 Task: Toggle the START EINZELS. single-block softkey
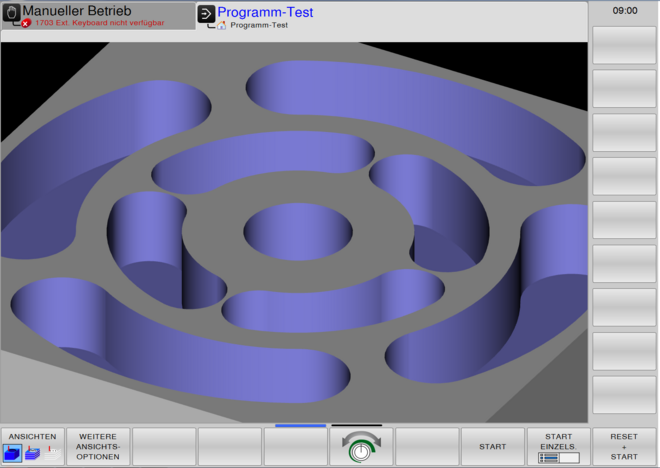[x=558, y=446]
